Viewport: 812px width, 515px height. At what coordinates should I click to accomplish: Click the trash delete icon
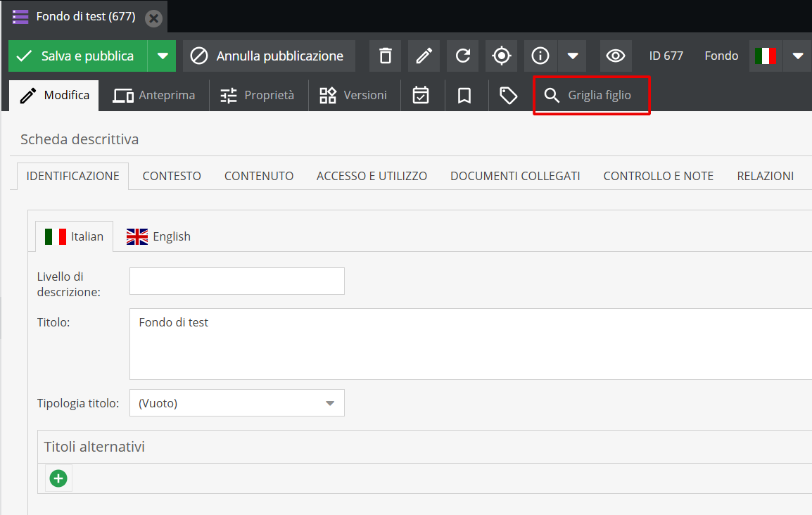[385, 56]
